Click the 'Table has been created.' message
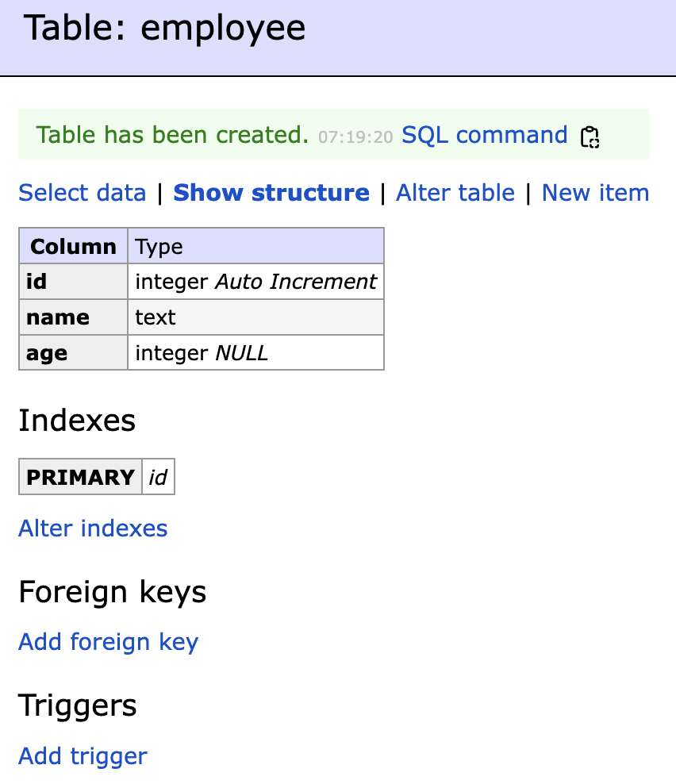The height and width of the screenshot is (784, 676). coord(172,135)
